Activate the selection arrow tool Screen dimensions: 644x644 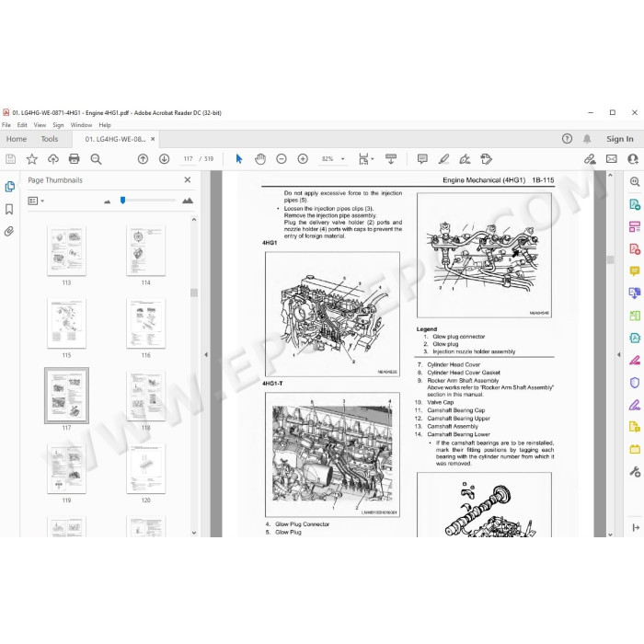(x=239, y=159)
